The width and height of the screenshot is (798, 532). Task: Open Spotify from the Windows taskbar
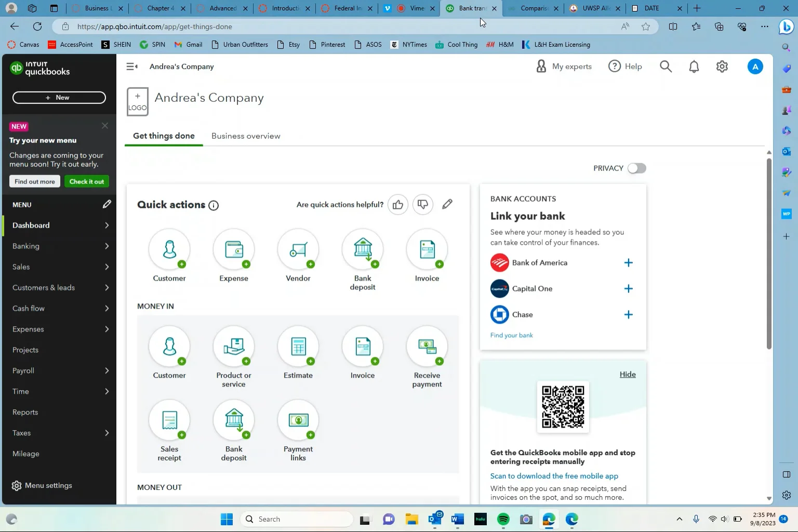tap(503, 519)
